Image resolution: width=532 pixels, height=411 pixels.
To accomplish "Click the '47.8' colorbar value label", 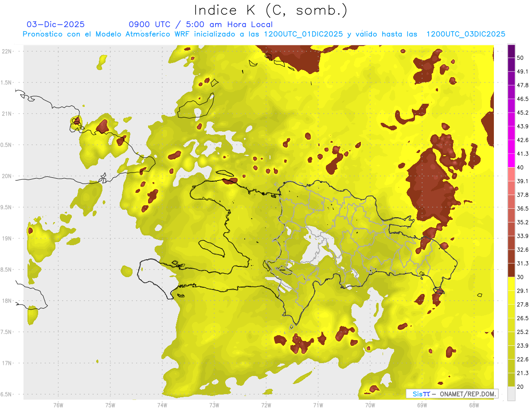I will pyautogui.click(x=523, y=85).
